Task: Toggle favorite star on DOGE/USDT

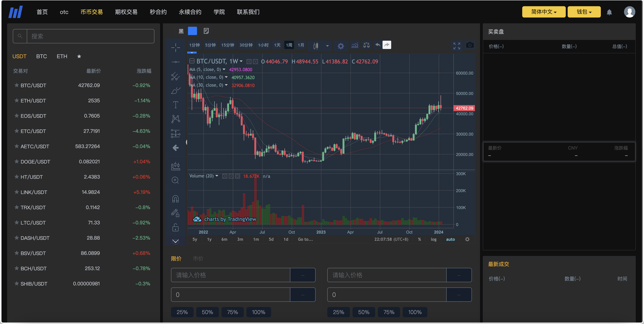Action: (17, 161)
